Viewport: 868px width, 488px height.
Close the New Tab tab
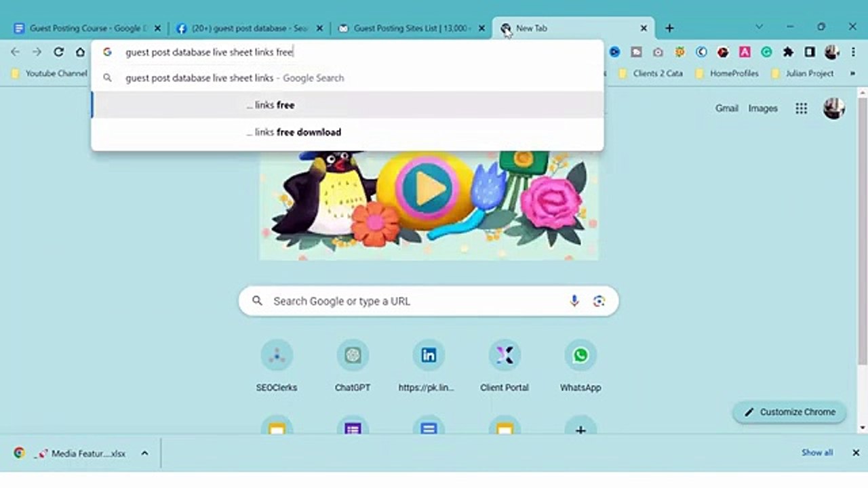(644, 28)
